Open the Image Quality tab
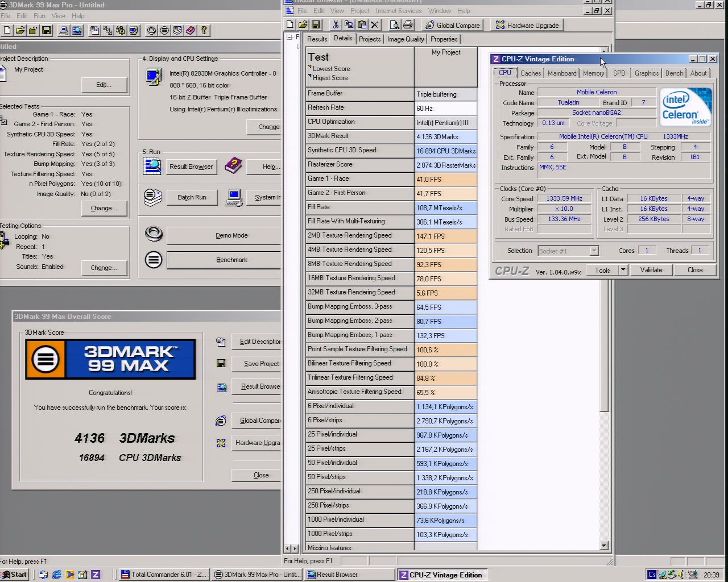Screen dimensions: 728x582 coord(405,39)
